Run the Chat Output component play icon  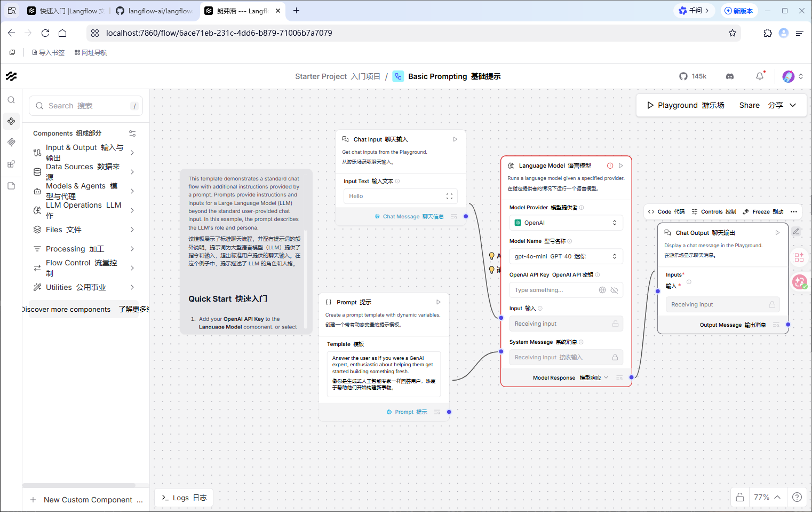tap(777, 233)
